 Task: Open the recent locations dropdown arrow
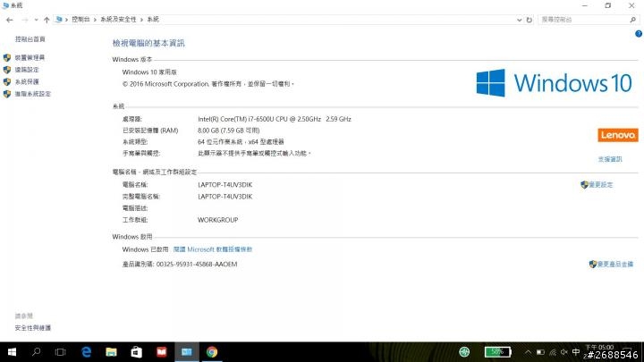pos(36,20)
